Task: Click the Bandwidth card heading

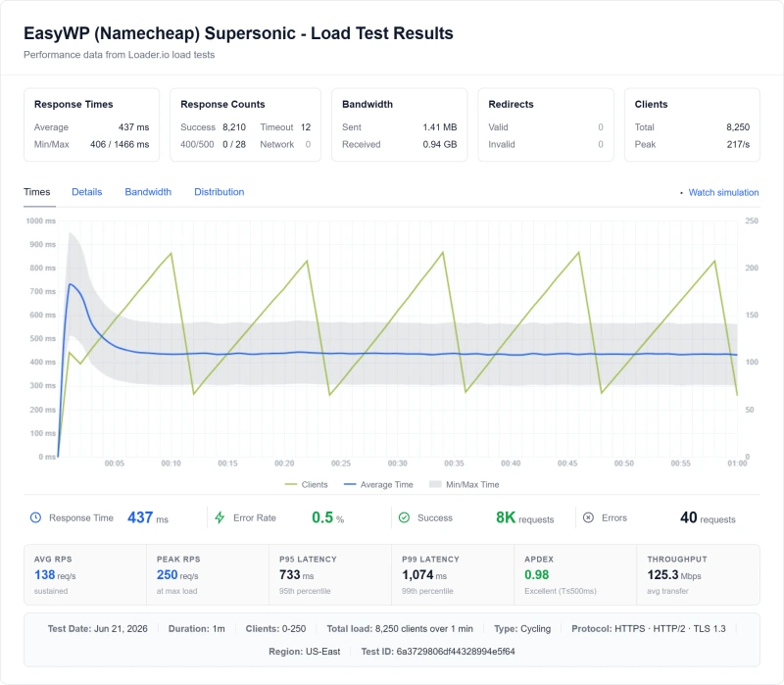Action: click(367, 104)
